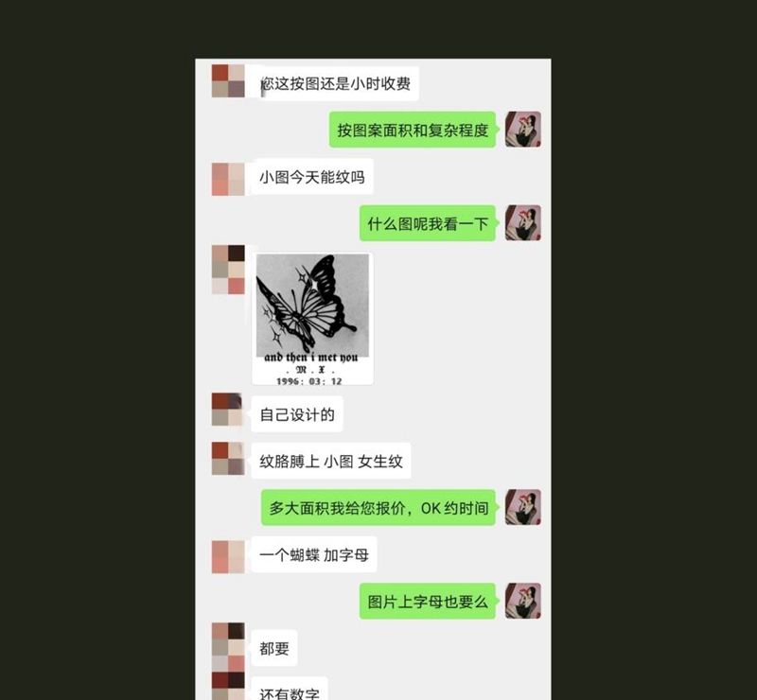Tap pixelated avatar next to '自己设计的'
Screen dimensions: 757x700
click(227, 410)
